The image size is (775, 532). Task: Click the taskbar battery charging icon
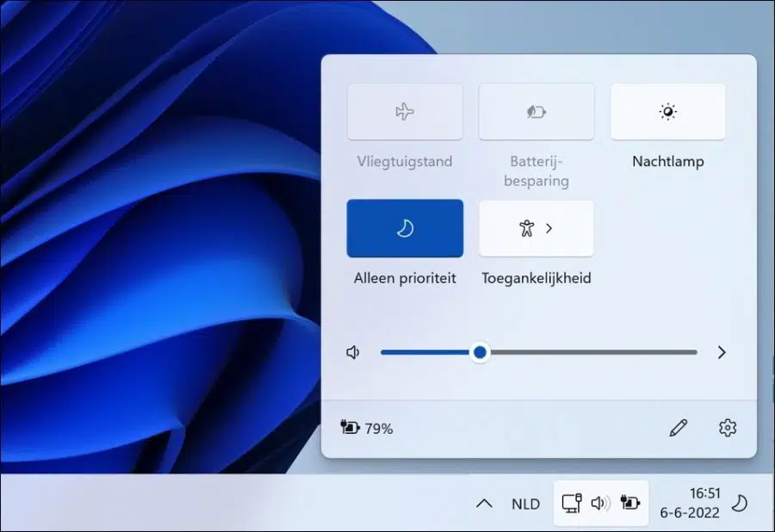click(x=630, y=504)
